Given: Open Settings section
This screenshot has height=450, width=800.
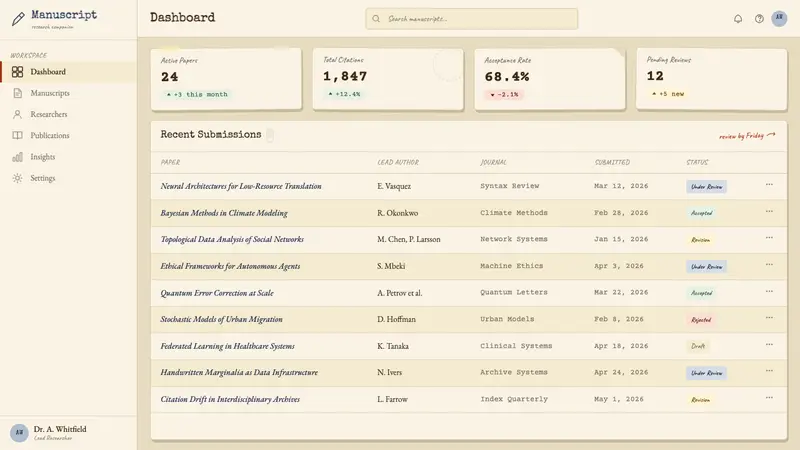Looking at the screenshot, I should click(x=69, y=178).
